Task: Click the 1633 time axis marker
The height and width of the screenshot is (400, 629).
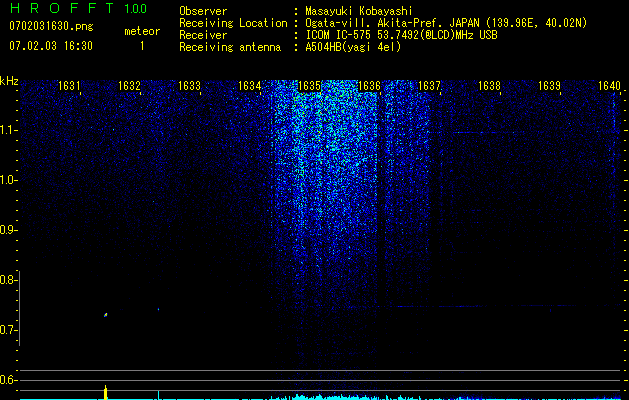Action: [x=189, y=85]
